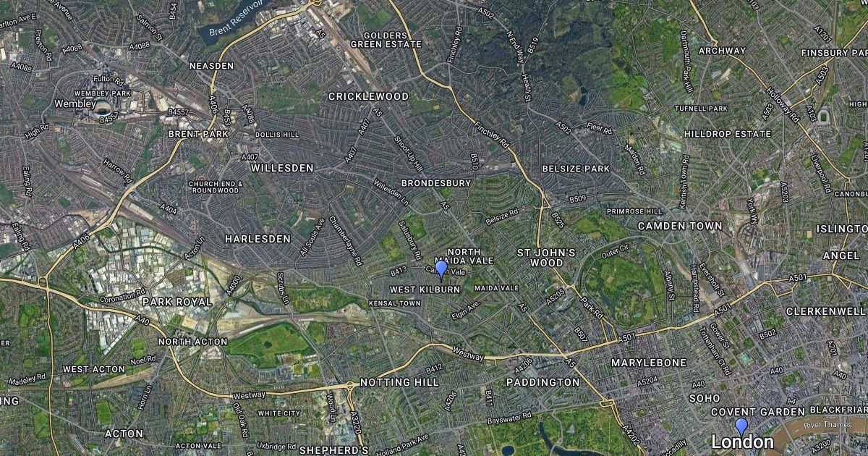Viewport: 868px width, 456px height.
Task: Click the WHITE CITY label
Action: pos(279,413)
